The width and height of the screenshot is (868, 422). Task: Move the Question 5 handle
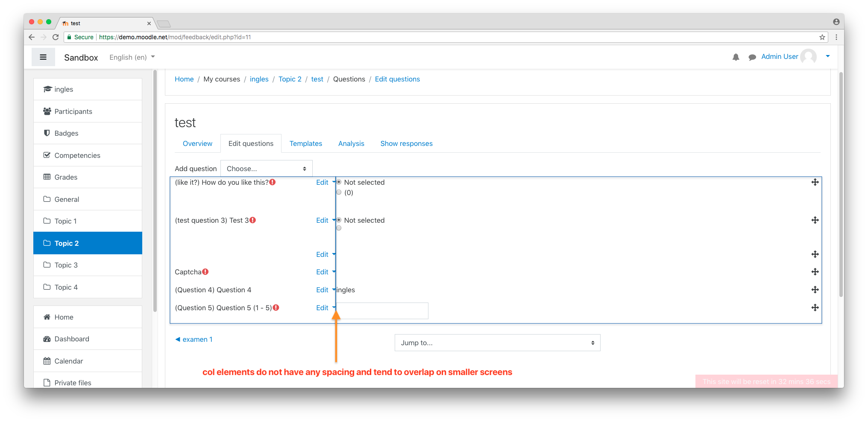(815, 308)
